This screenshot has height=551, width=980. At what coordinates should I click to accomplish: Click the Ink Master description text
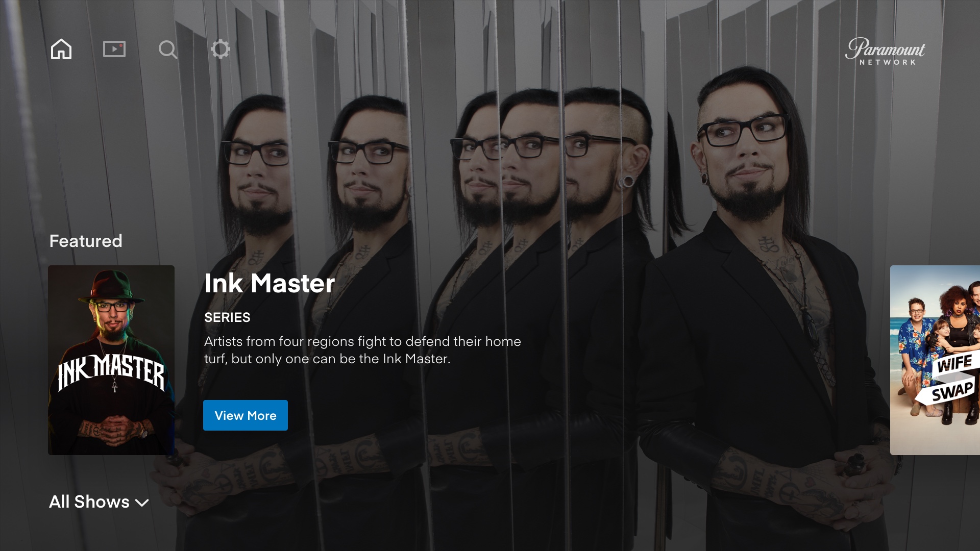click(362, 350)
